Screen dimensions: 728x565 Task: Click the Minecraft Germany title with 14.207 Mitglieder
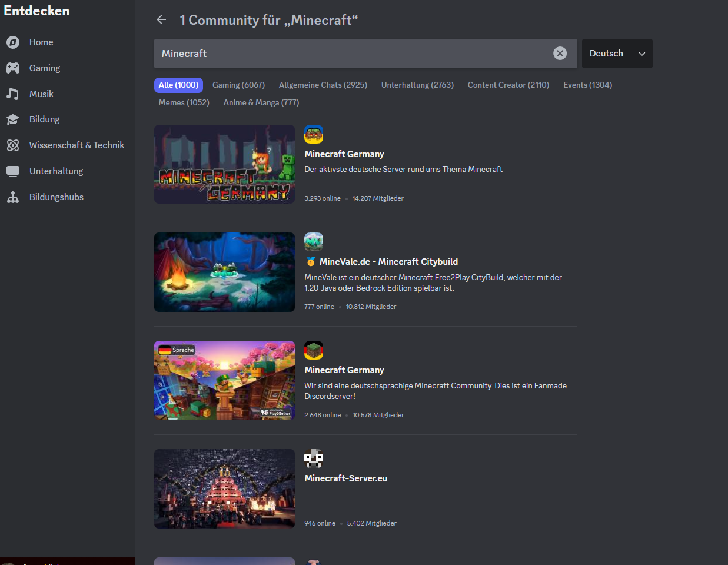coord(344,154)
